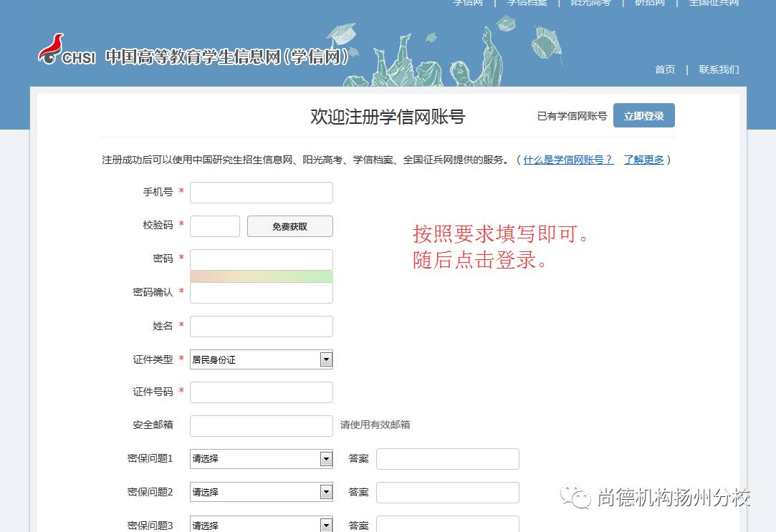The height and width of the screenshot is (532, 776).
Task: Focus the 密码确认 input field
Action: pos(262,293)
